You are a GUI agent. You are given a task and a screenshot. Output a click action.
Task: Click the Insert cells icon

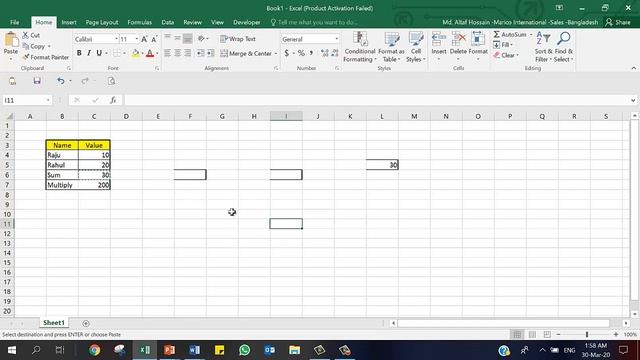[x=439, y=40]
